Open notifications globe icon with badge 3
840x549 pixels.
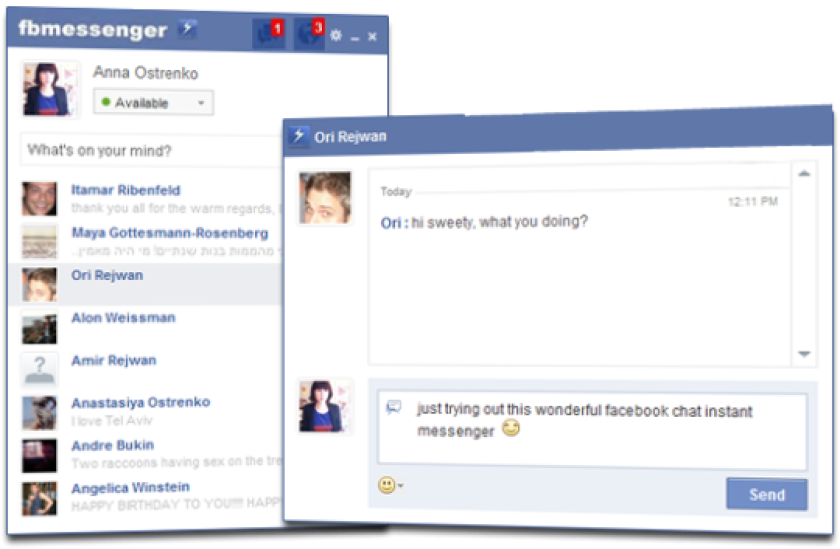[x=310, y=34]
